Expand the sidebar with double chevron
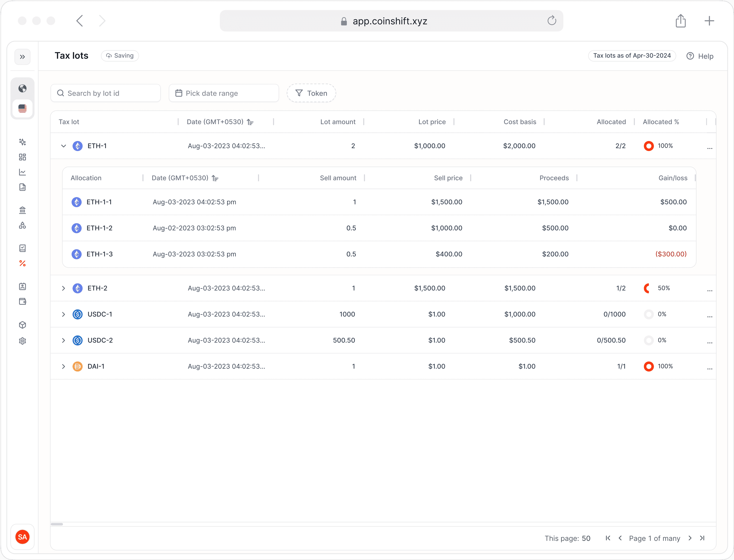This screenshot has height=560, width=734. (22, 57)
